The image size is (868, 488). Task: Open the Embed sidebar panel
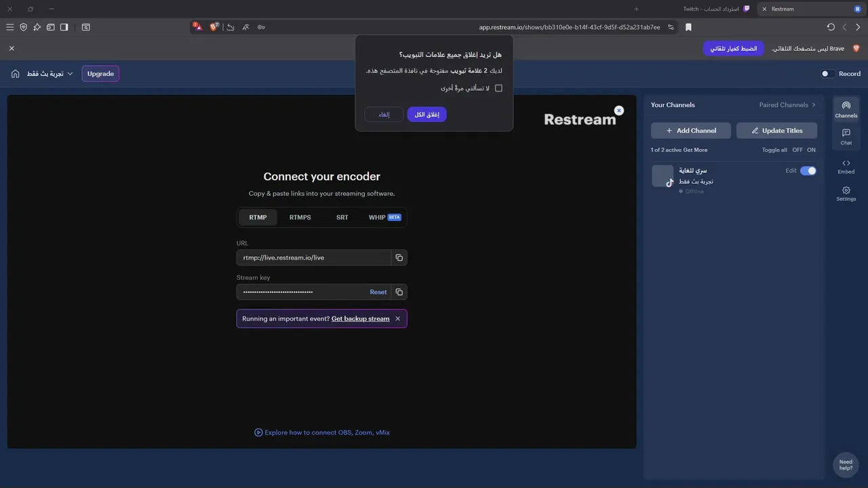[x=846, y=166]
